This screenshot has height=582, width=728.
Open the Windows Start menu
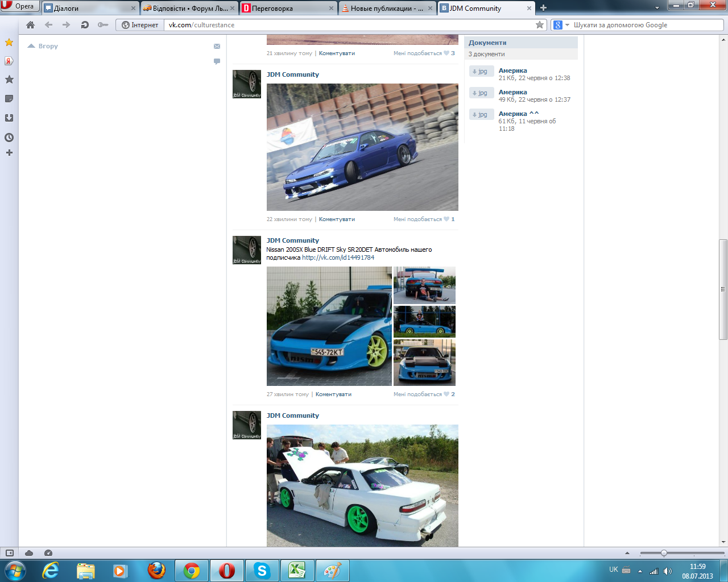tap(15, 570)
